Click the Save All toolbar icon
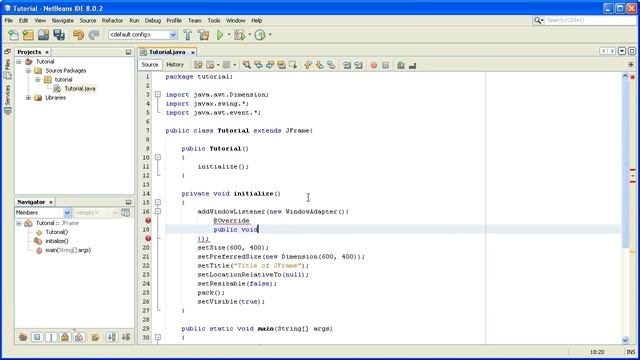 tap(59, 35)
